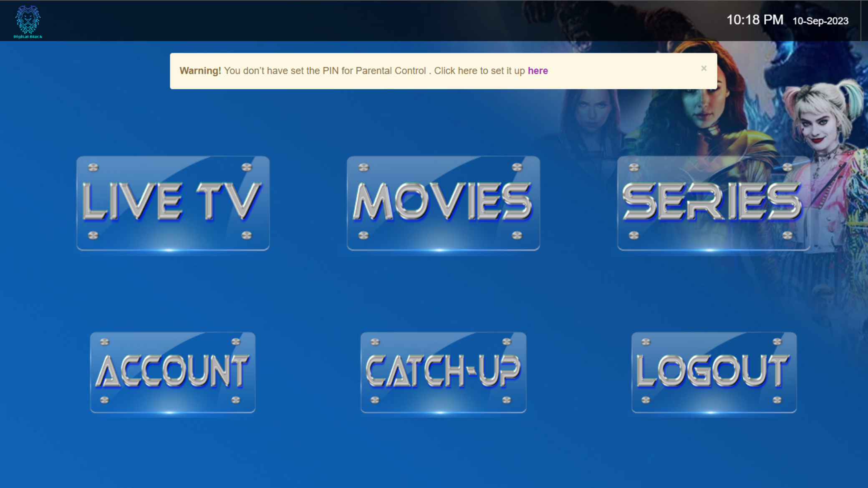This screenshot has height=488, width=868.
Task: Open the LIVE TV tile
Action: tap(173, 203)
